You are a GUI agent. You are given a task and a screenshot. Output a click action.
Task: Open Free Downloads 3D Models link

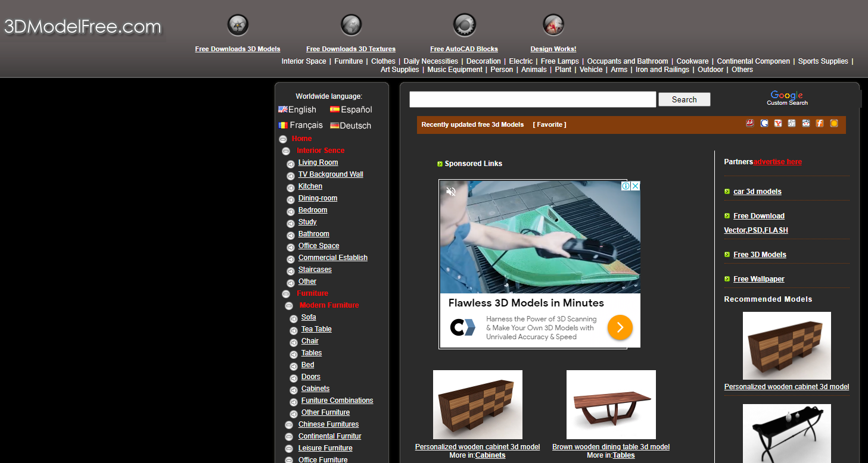tap(238, 49)
